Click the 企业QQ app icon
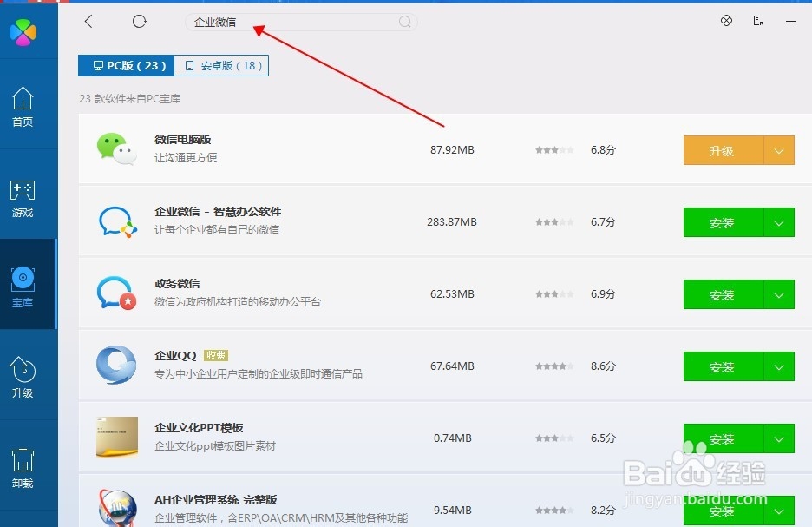The width and height of the screenshot is (812, 527). tap(116, 366)
